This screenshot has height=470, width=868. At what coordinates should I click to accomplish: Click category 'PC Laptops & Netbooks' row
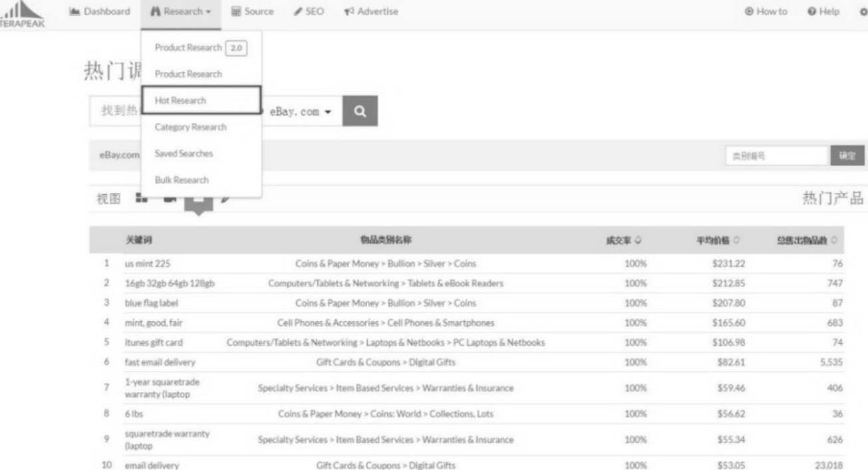click(386, 343)
